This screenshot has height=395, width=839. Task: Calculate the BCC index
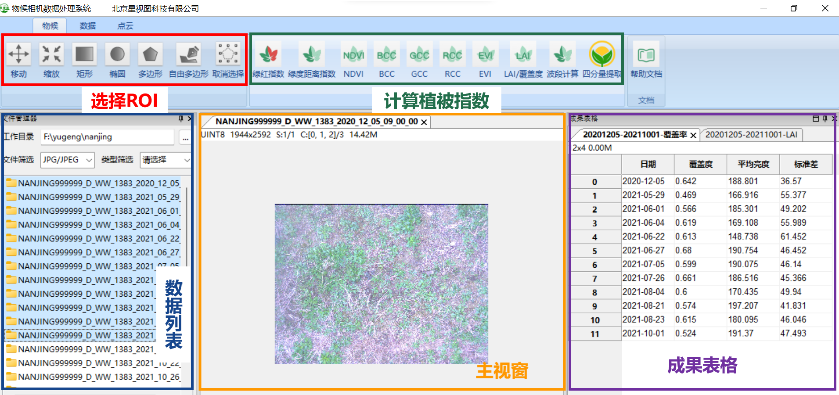coord(386,60)
